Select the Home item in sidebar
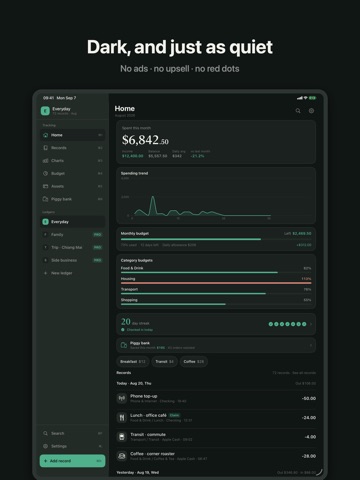This screenshot has width=360, height=480. click(73, 135)
